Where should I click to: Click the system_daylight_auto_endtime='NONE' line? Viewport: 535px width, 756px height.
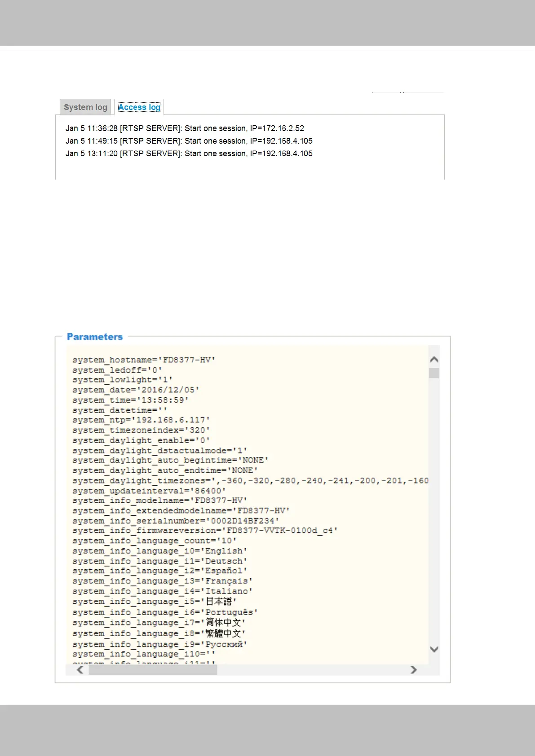coord(165,470)
